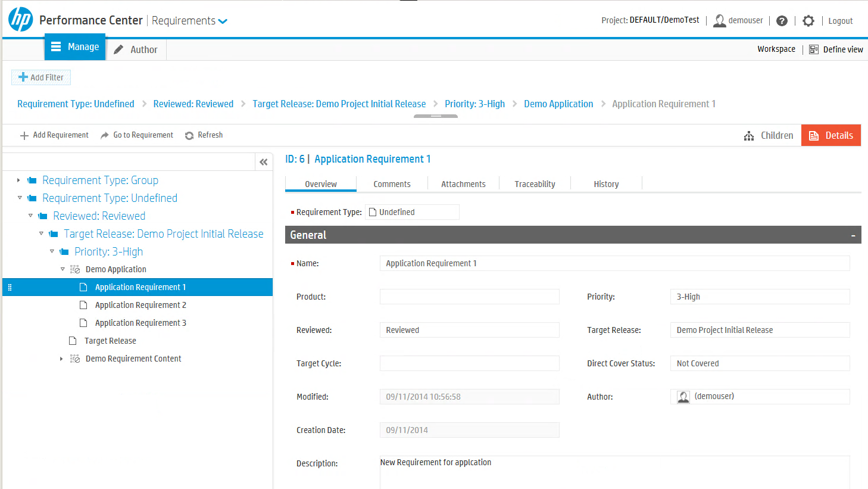Click the Details document icon

point(814,136)
